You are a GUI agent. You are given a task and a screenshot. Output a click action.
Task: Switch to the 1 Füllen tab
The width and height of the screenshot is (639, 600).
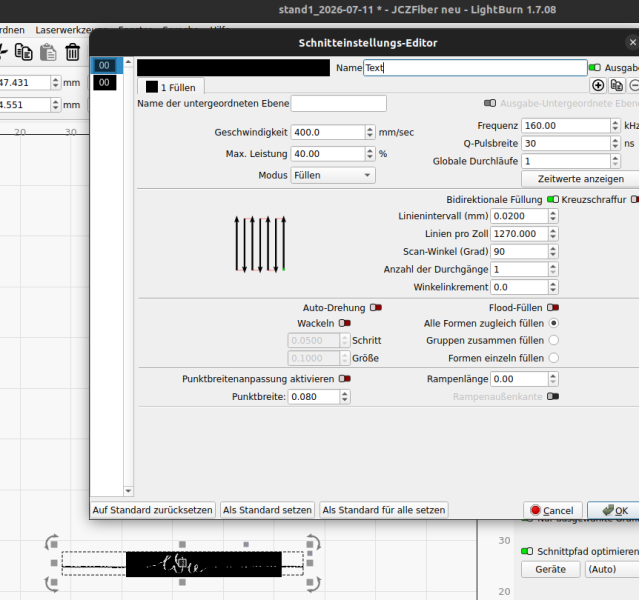[171, 87]
